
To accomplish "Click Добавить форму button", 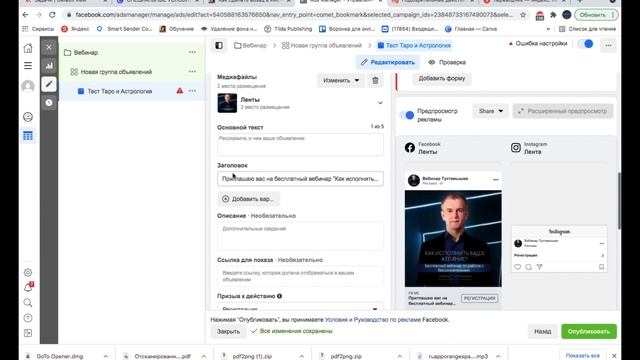I will (442, 78).
